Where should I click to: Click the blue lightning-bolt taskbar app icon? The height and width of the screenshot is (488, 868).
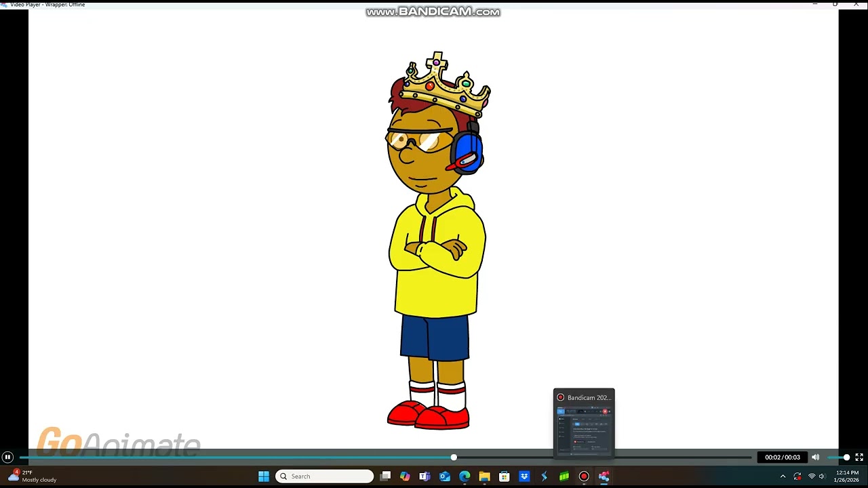(x=544, y=476)
